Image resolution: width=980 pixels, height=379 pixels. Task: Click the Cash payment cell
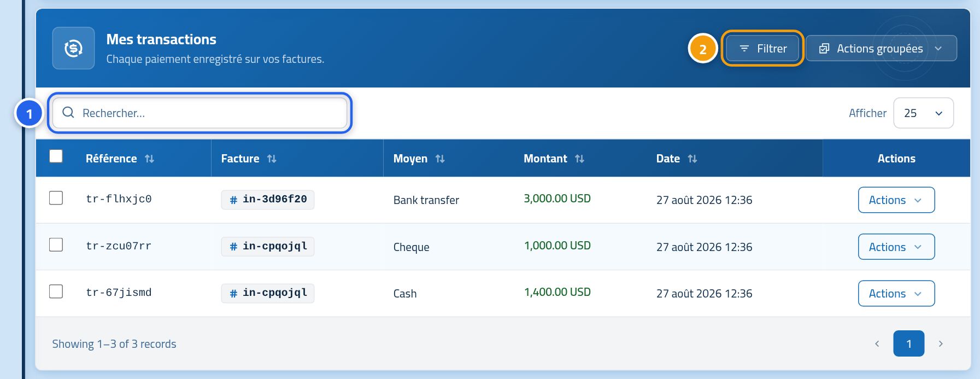pyautogui.click(x=405, y=294)
